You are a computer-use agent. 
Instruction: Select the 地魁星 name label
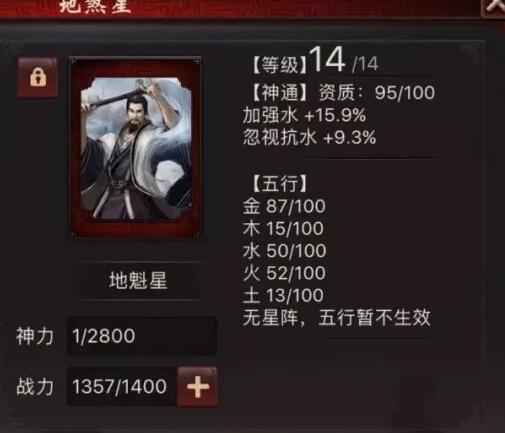click(x=138, y=281)
